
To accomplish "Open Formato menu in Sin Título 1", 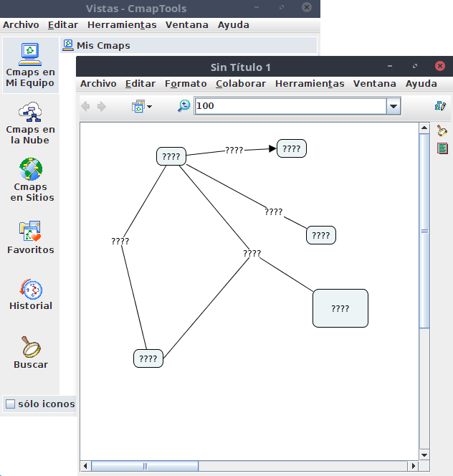I will point(186,84).
